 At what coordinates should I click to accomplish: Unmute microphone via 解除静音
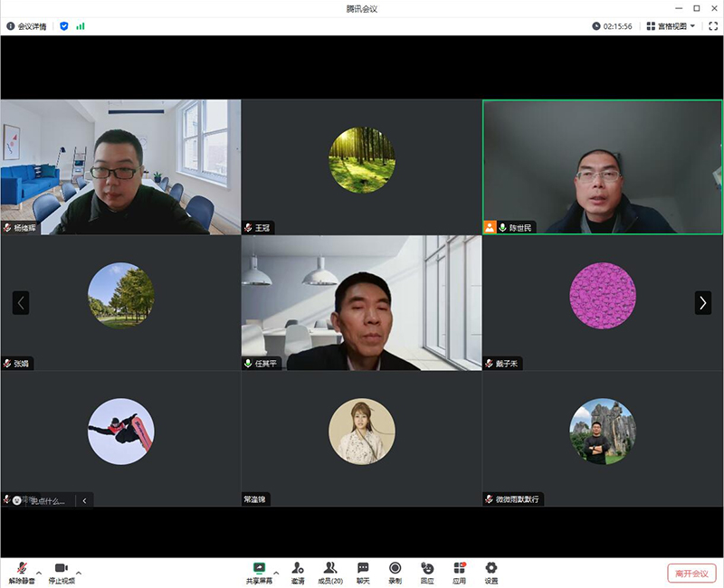20,569
